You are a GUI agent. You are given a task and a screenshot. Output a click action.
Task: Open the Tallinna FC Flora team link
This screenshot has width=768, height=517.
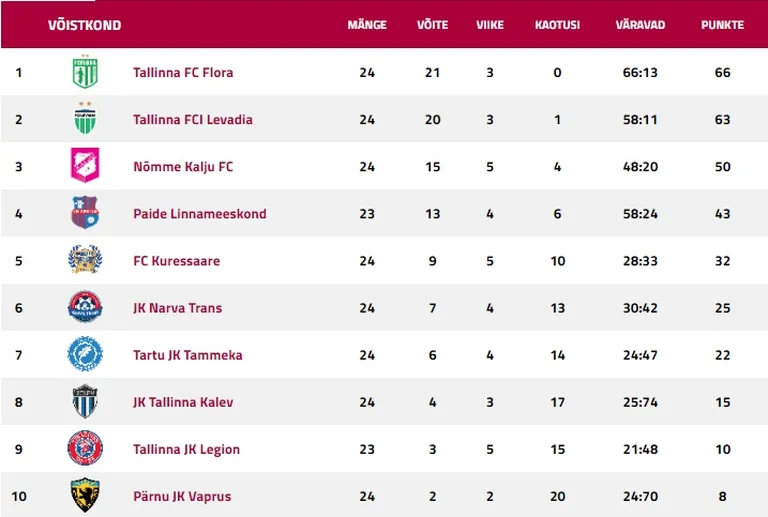[183, 72]
